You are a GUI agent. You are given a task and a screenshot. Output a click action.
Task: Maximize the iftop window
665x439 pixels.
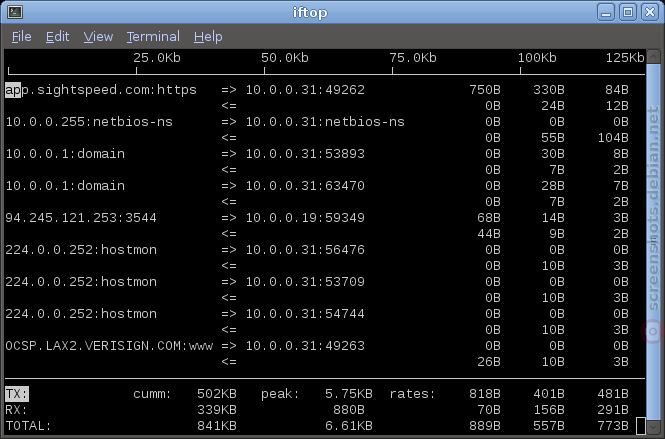[628, 12]
